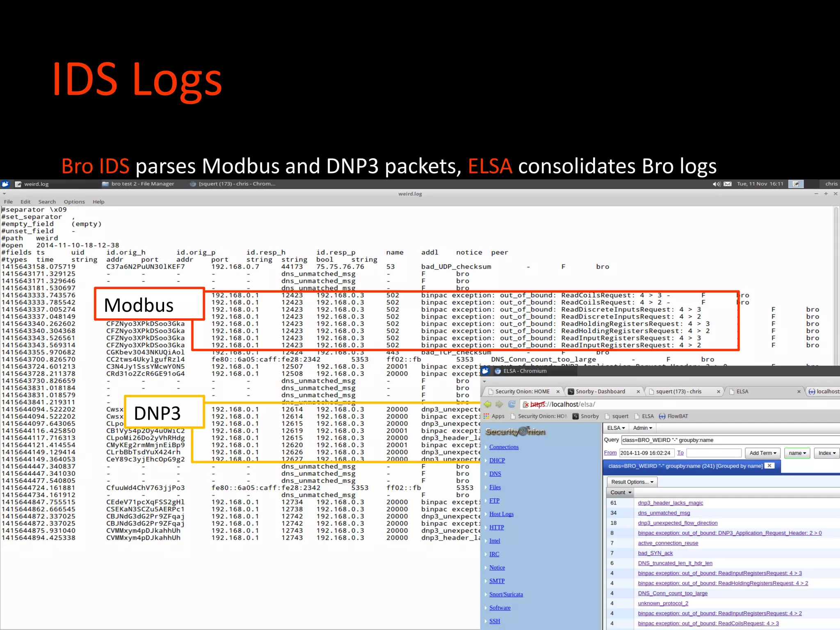Click the insecure HTTPS lock icon
The image size is (840, 630).
pyautogui.click(x=526, y=405)
